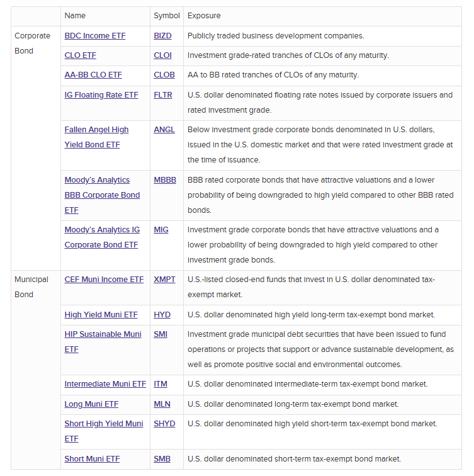Click the CLOB symbol link
The image size is (474, 476).
164,75
